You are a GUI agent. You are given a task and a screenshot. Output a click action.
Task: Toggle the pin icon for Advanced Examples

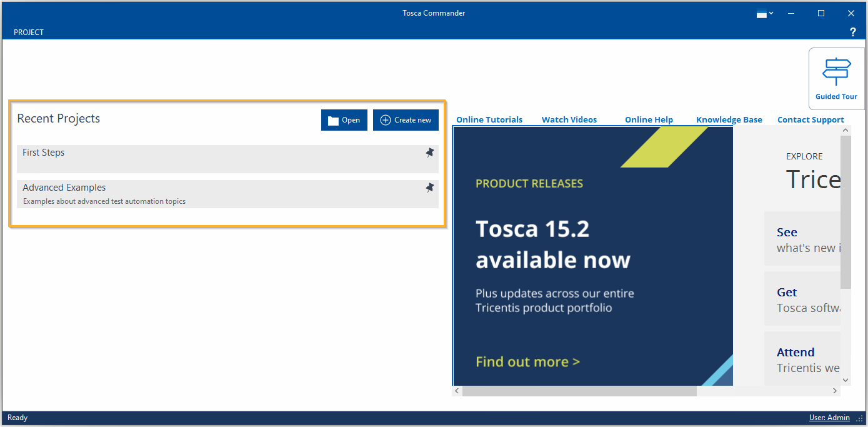[x=430, y=188]
